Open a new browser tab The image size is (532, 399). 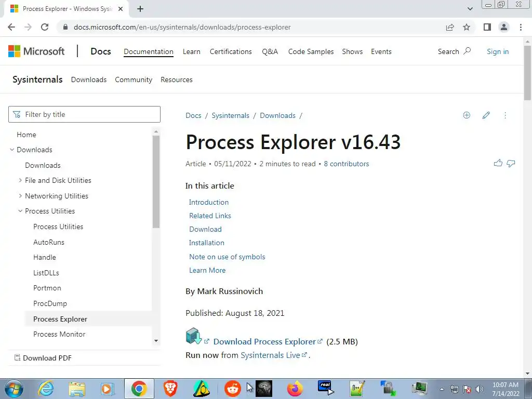point(140,9)
